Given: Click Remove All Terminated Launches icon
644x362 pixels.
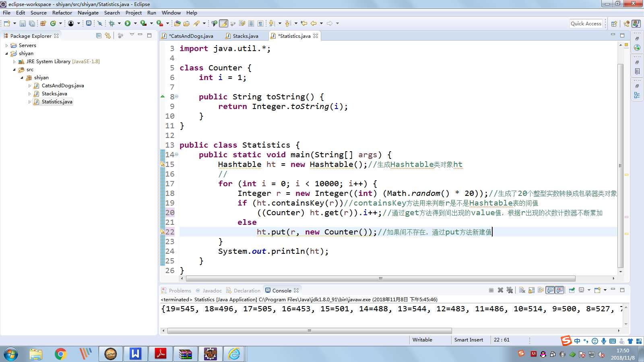Looking at the screenshot, I should tap(510, 290).
